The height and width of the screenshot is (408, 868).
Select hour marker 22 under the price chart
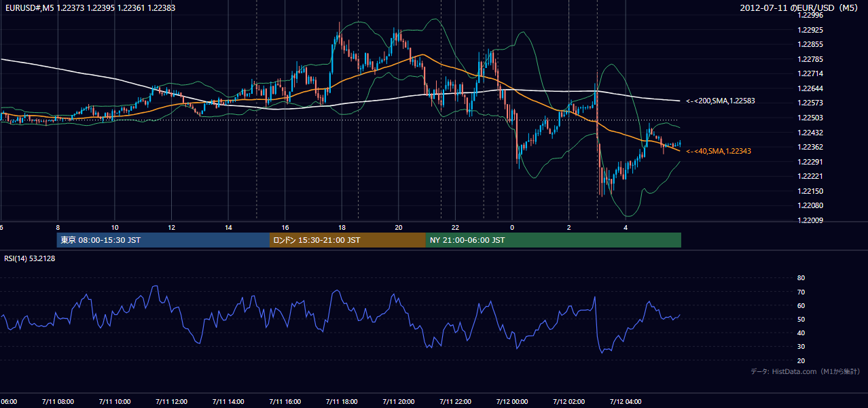click(x=456, y=228)
